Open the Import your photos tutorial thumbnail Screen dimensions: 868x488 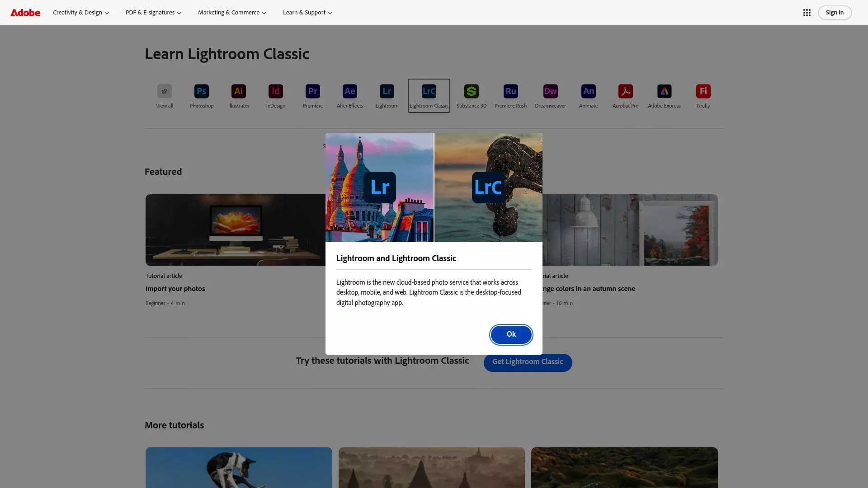[x=236, y=230]
